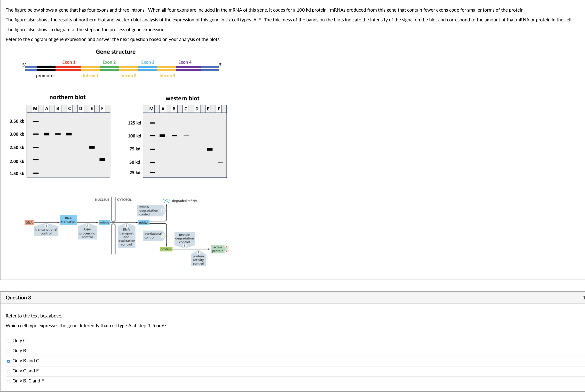Click the '25 kd' marker label

(x=135, y=173)
